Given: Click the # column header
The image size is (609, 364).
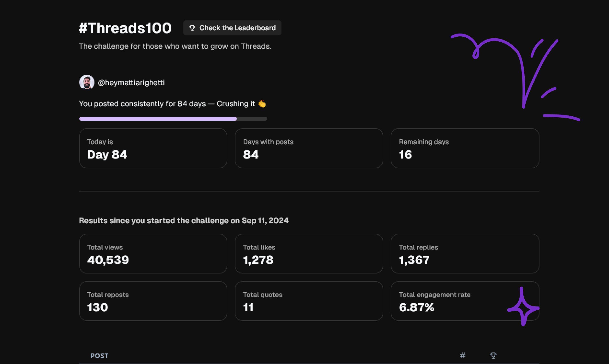Looking at the screenshot, I should pyautogui.click(x=463, y=355).
